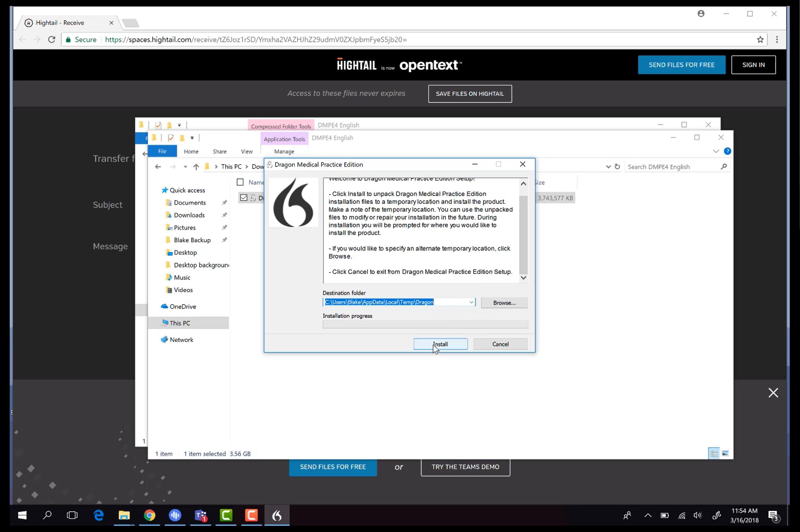Open the Manage ribbon tab

284,152
